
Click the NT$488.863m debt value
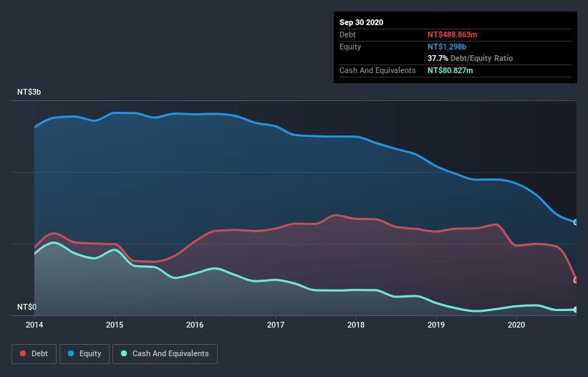452,34
